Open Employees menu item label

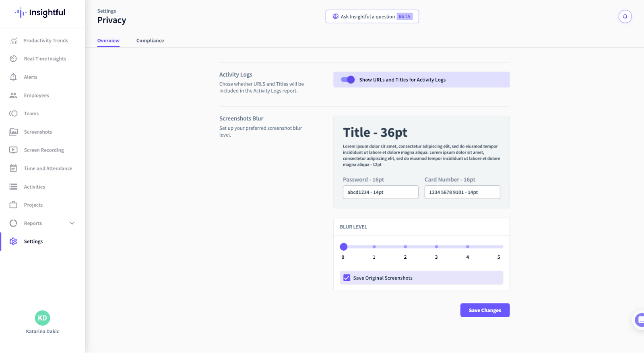click(x=37, y=96)
